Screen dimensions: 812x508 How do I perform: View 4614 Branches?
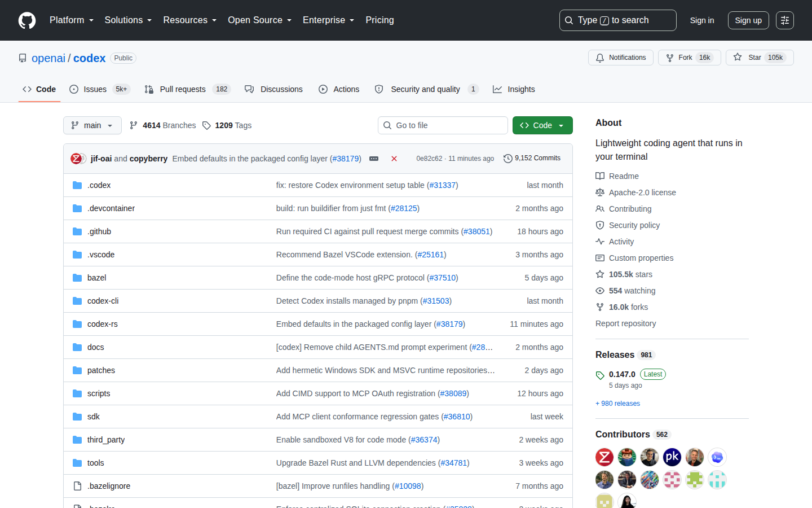(x=162, y=125)
